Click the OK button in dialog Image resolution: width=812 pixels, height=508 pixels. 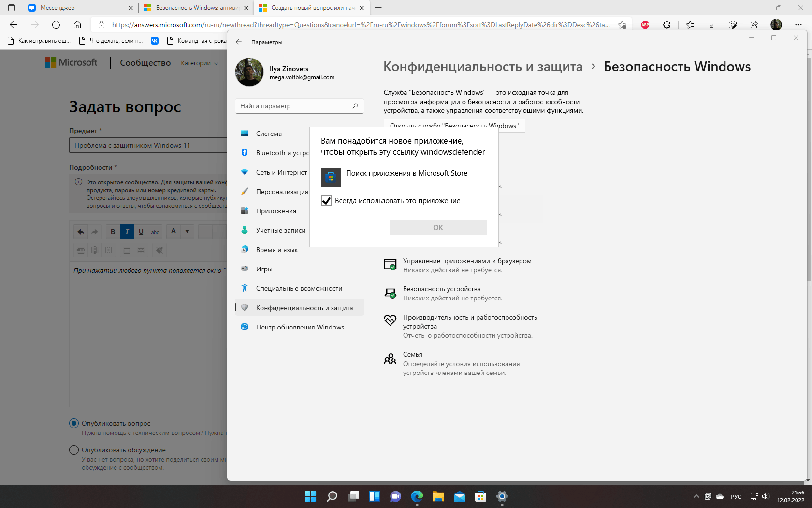pos(438,227)
